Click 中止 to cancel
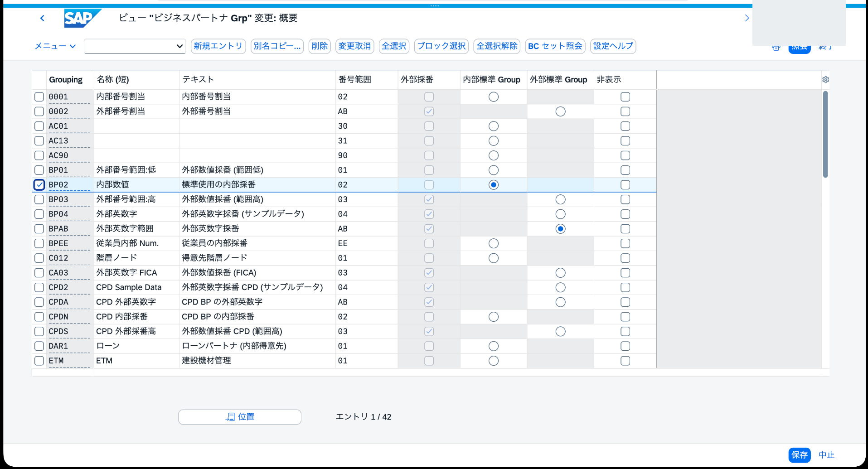The image size is (868, 469). (x=827, y=455)
